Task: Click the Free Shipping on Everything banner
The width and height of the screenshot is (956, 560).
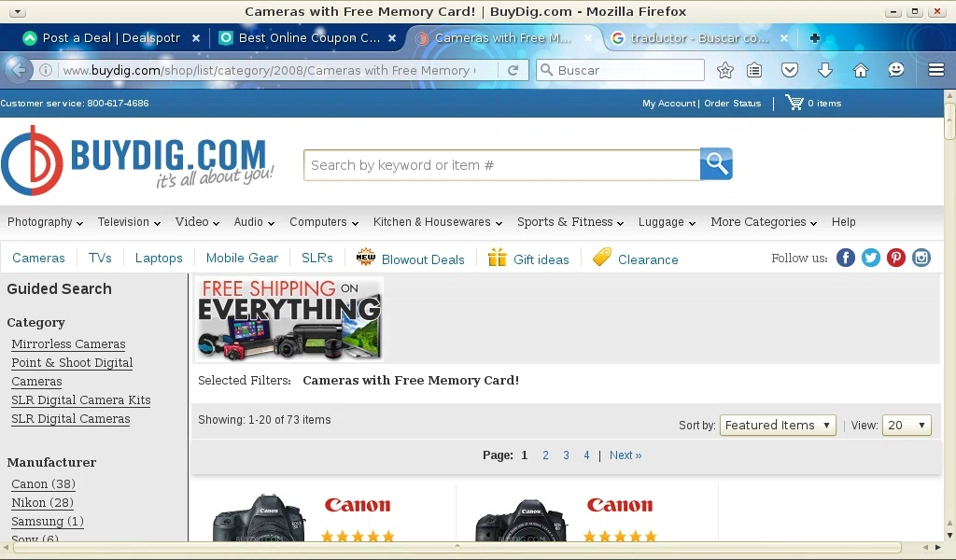Action: click(289, 318)
